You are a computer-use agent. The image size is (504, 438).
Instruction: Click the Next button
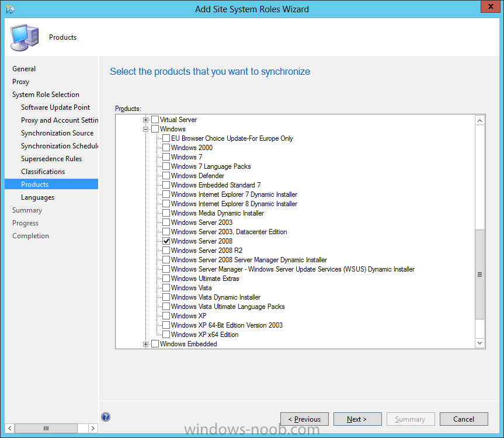(357, 419)
